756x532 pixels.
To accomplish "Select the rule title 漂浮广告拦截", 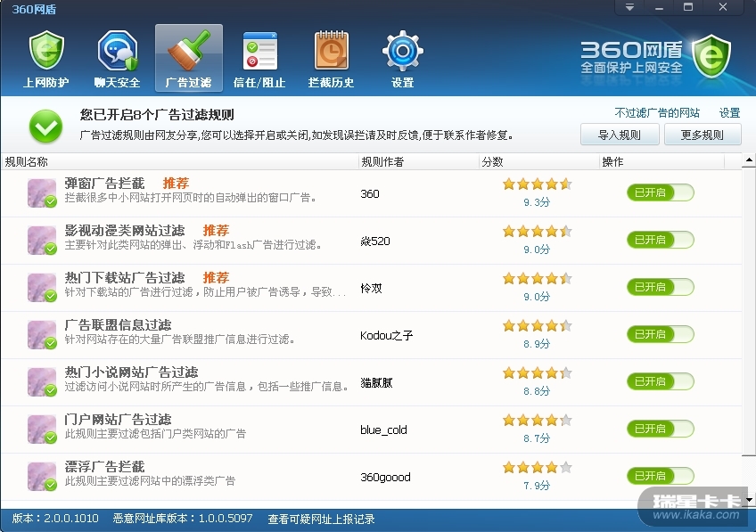I will [x=104, y=466].
